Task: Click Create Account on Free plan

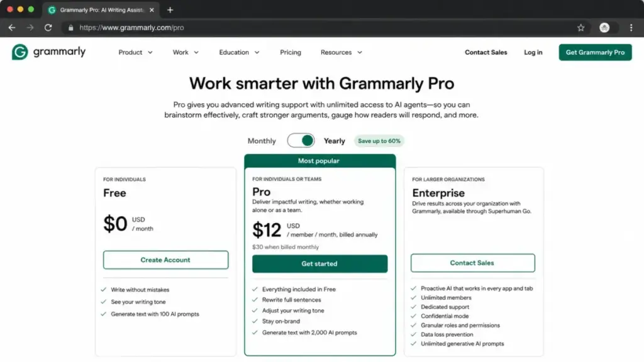Action: coord(165,260)
